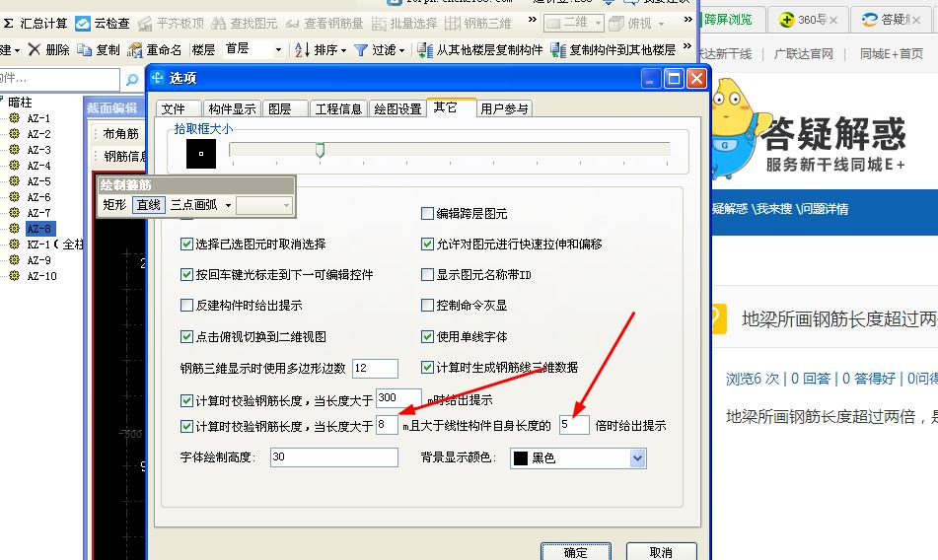Expand the 三点画弧 dropdown arrow

[228, 206]
